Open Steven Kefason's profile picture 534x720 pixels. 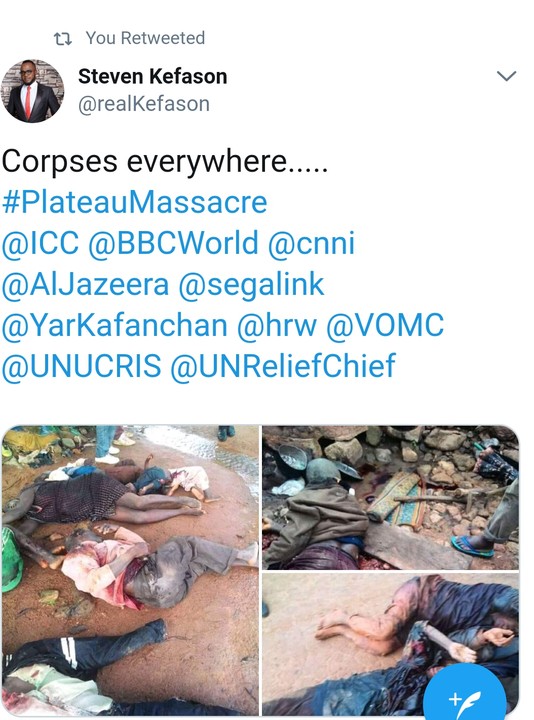[32, 91]
